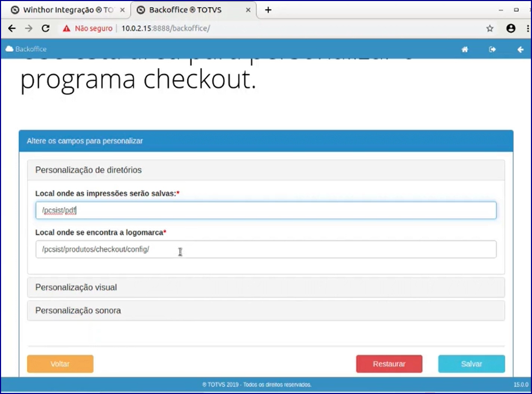Click the Voltar button
This screenshot has width=532, height=394.
[60, 364]
